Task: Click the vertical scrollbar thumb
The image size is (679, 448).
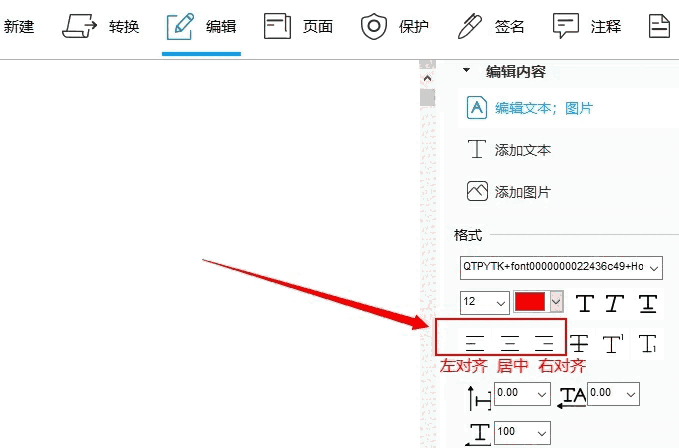Action: [x=427, y=97]
